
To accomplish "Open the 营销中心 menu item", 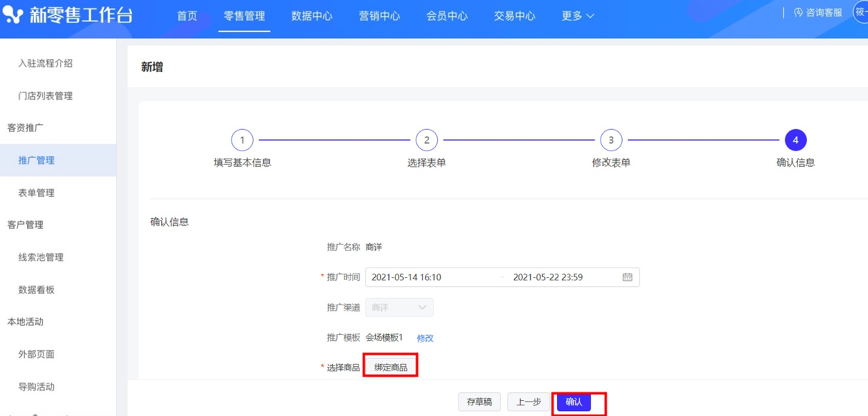I will (379, 16).
